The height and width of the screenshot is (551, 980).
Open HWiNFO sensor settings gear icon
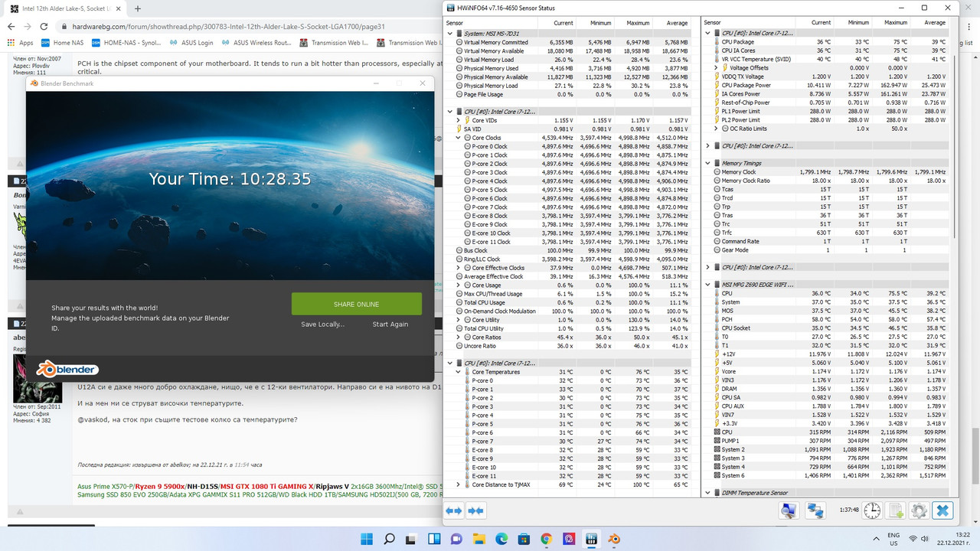(x=920, y=510)
